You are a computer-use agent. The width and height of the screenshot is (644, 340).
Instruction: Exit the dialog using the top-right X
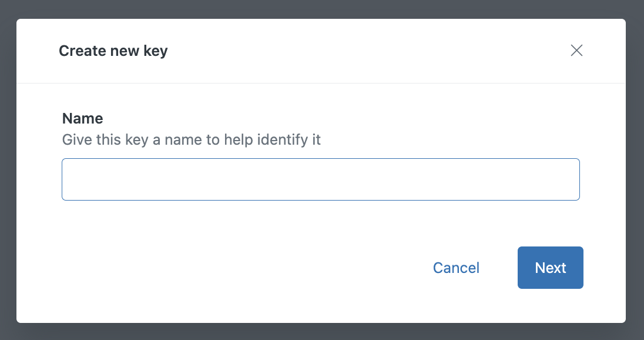pos(576,51)
